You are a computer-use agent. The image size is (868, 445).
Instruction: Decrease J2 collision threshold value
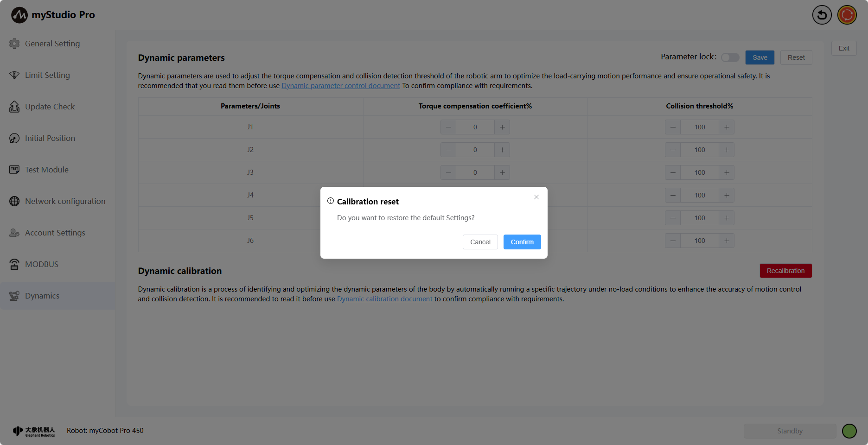673,150
